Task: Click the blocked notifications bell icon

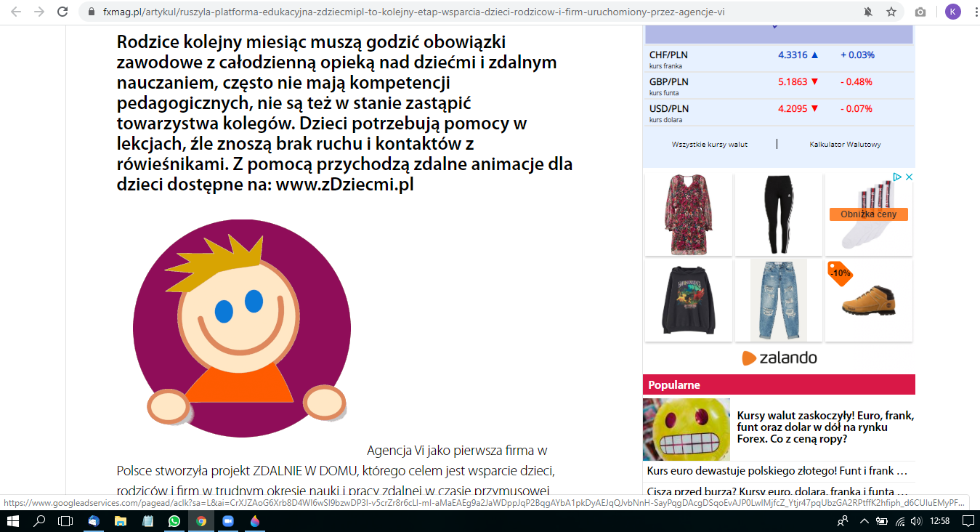Action: [868, 12]
